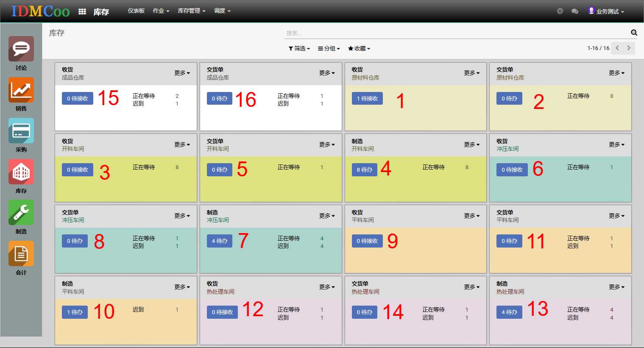Expand 更多 on 收货 冲压车间 card
Screen dimensions: 644x348
(617, 145)
